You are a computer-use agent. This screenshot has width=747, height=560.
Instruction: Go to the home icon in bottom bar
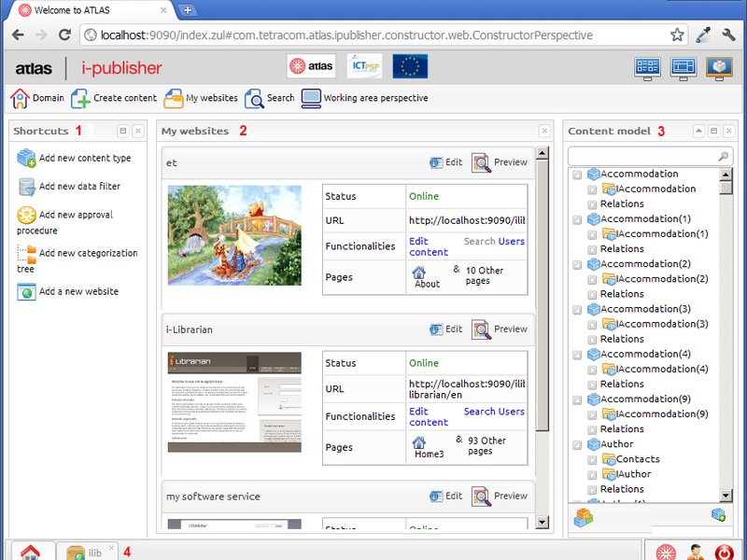coord(30,553)
